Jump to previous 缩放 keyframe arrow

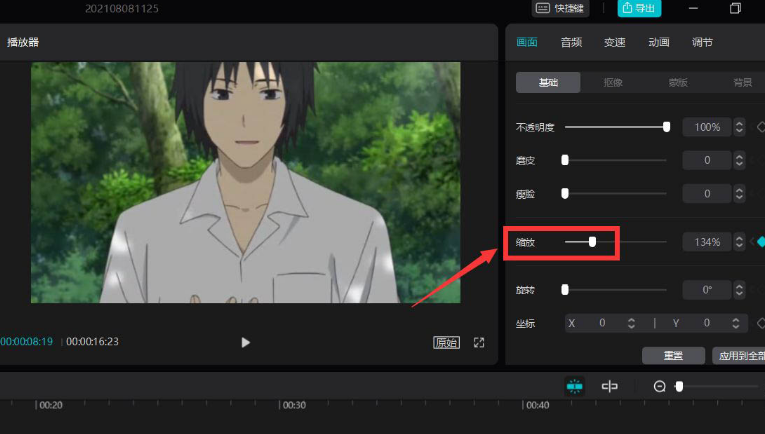[751, 242]
